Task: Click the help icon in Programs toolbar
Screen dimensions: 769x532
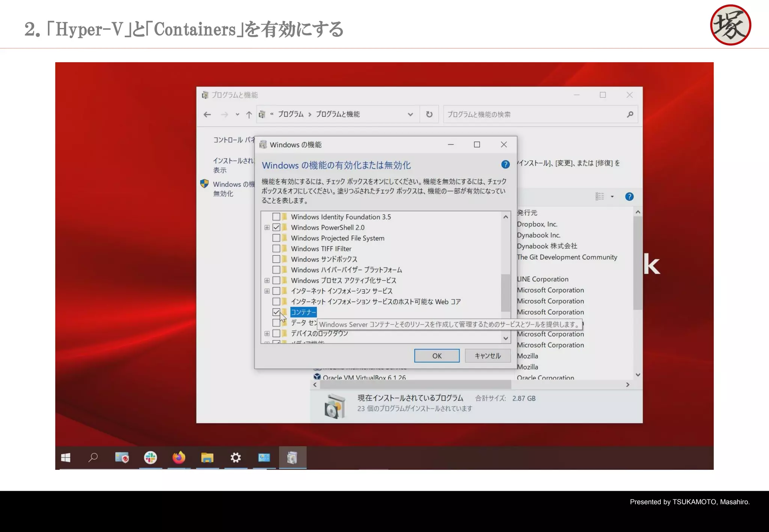Action: (629, 197)
